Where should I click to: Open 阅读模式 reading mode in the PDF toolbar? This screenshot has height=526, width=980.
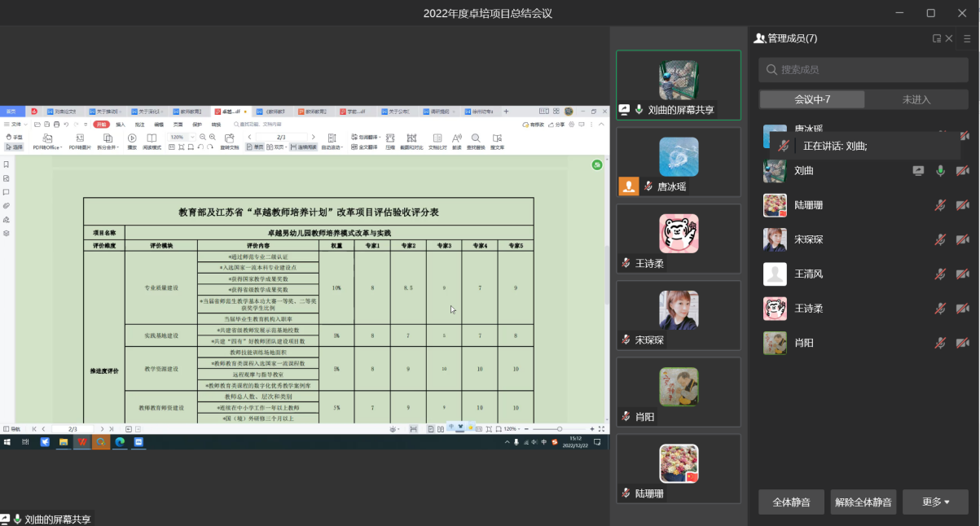[x=152, y=138]
